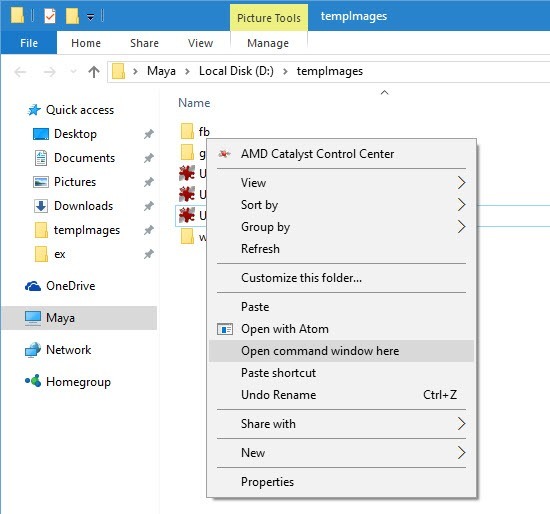The height and width of the screenshot is (514, 550).
Task: Expand the View submenu in the context menu
Action: [x=341, y=183]
